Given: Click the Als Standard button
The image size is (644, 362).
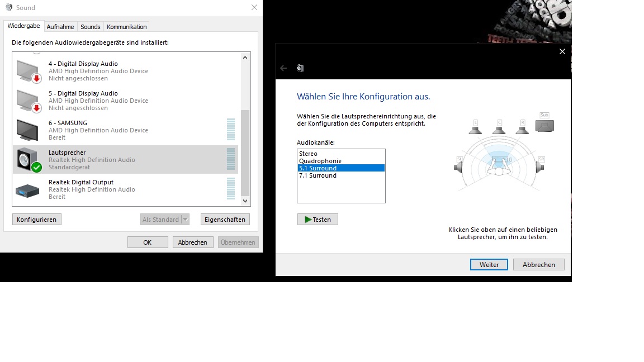Looking at the screenshot, I should pyautogui.click(x=160, y=220).
